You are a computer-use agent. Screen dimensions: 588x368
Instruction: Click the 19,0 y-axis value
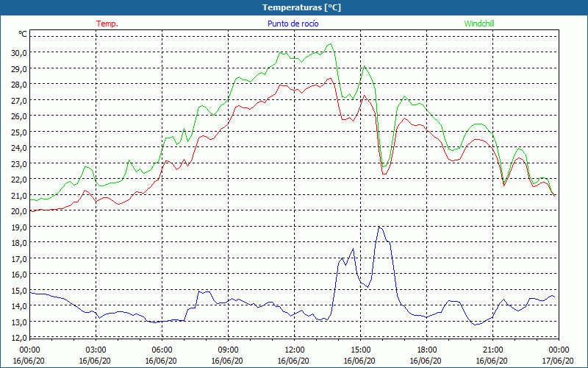coord(19,227)
